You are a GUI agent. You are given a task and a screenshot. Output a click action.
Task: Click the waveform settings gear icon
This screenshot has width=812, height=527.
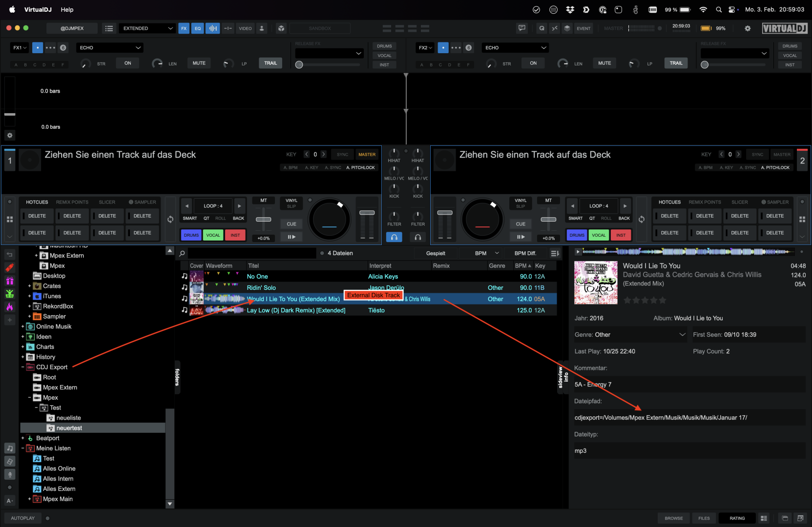pos(10,135)
